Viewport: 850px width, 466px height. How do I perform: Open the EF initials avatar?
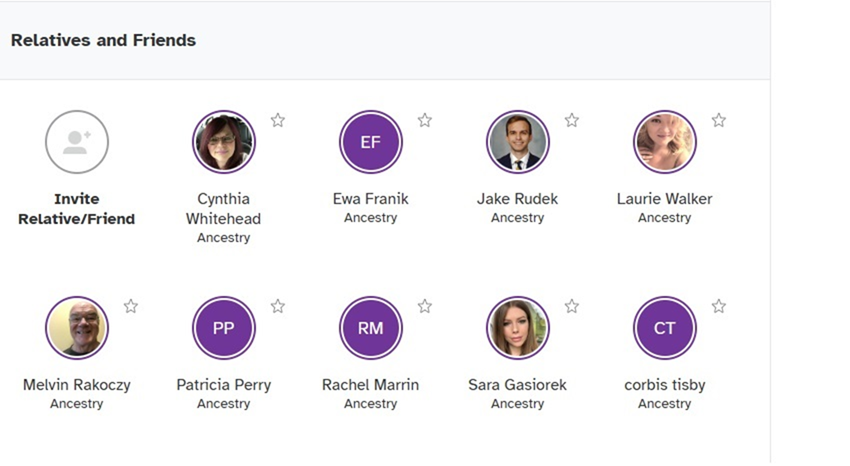pos(371,142)
